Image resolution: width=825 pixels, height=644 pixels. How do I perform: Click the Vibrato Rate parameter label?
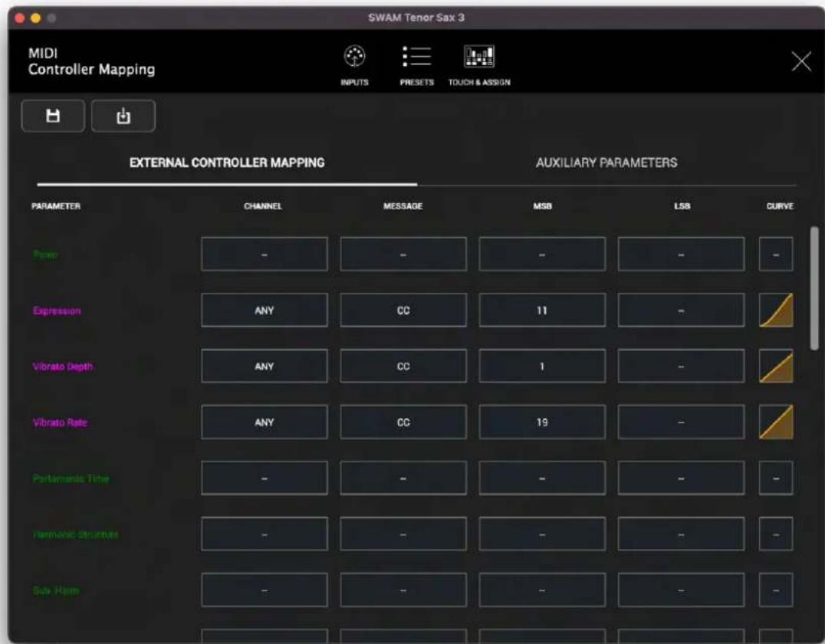(60, 422)
